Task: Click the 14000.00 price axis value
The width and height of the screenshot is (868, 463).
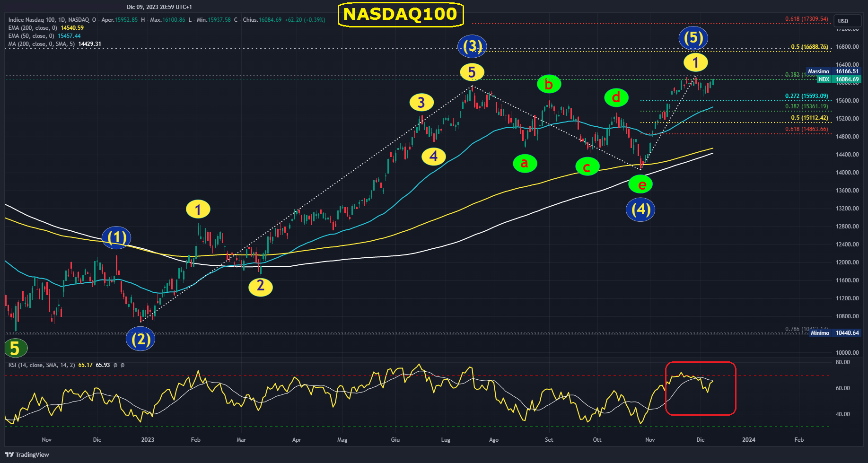Action: click(847, 173)
